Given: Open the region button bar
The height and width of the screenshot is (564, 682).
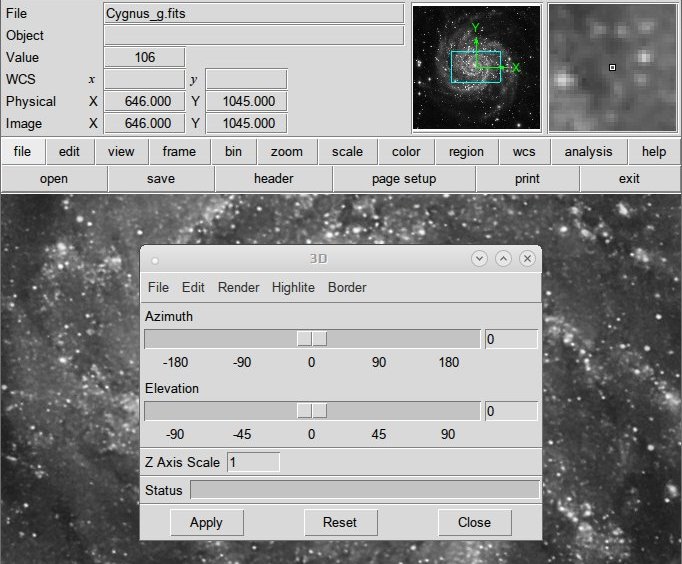Looking at the screenshot, I should (466, 152).
